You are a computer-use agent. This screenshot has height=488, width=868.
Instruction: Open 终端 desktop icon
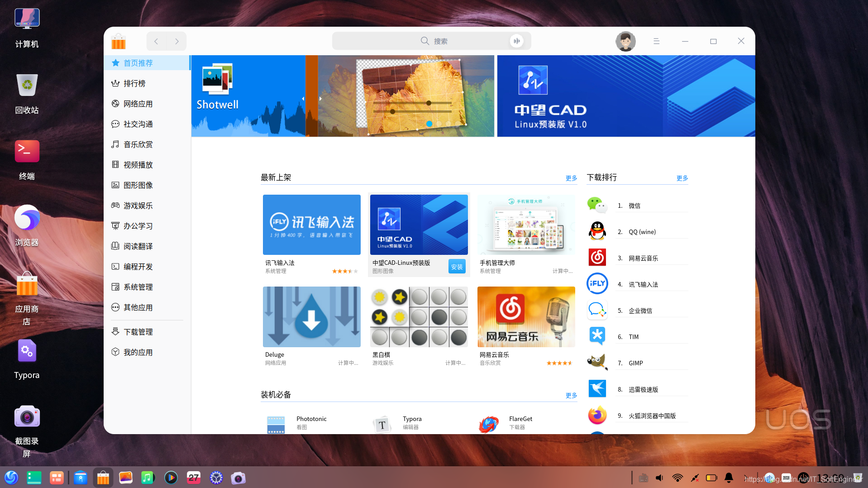pos(27,160)
